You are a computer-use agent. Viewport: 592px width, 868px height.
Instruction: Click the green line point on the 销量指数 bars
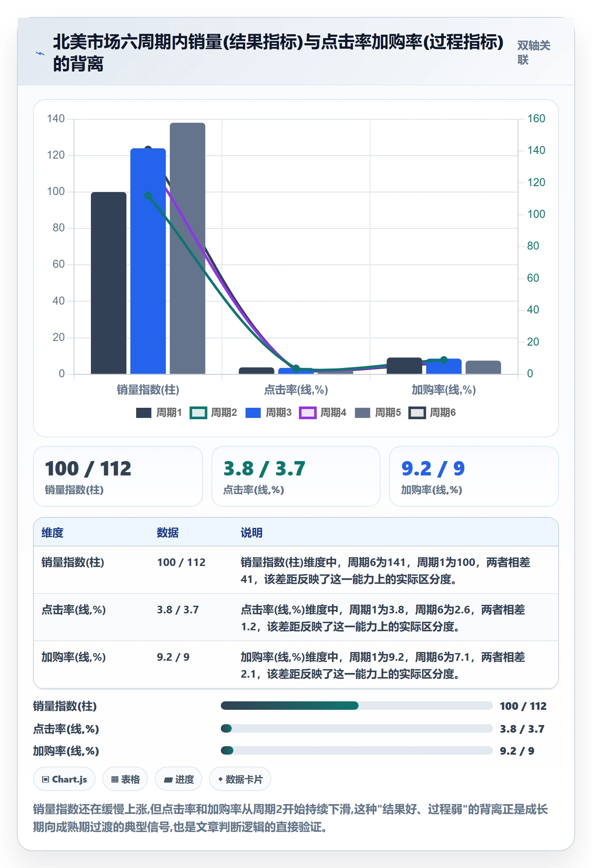148,196
